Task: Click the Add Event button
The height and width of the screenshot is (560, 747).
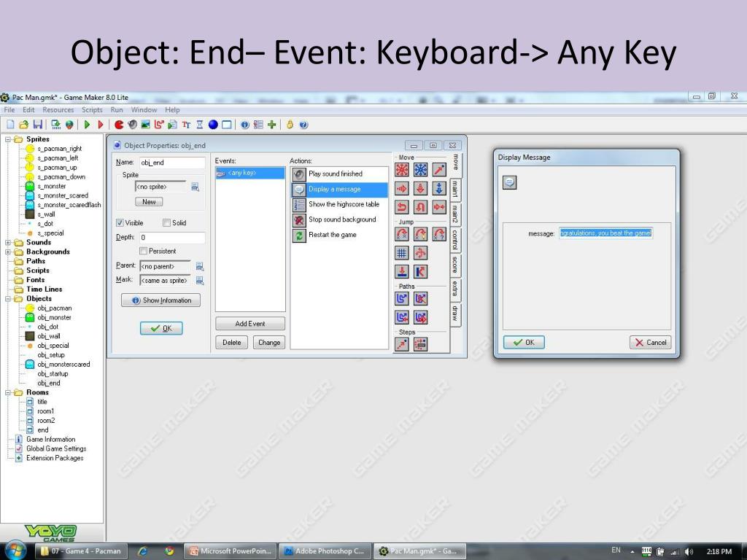Action: click(x=250, y=324)
